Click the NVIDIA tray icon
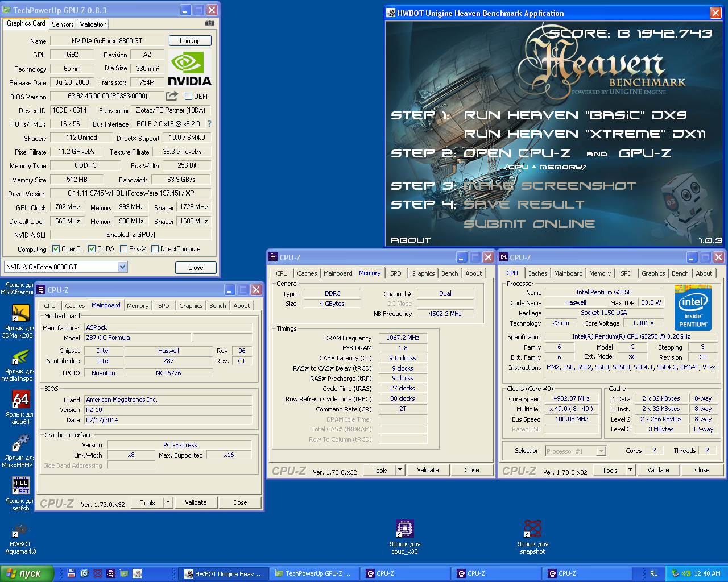Screen dimensions: 728x582 tap(686, 573)
